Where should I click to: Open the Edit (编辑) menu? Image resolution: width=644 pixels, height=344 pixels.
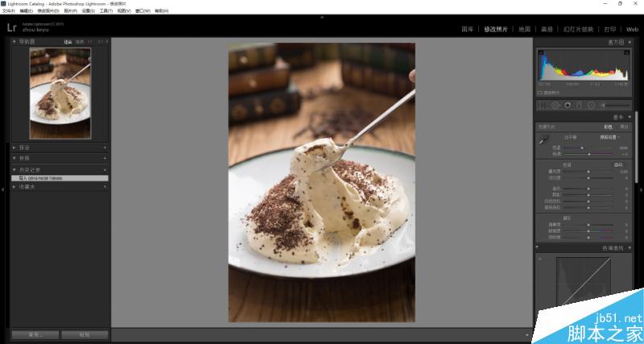pos(27,11)
